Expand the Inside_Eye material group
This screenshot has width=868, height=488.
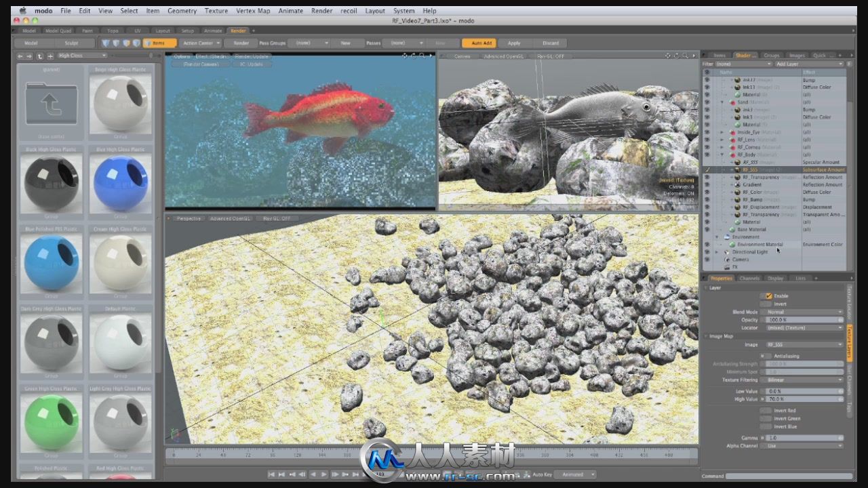[x=722, y=132]
